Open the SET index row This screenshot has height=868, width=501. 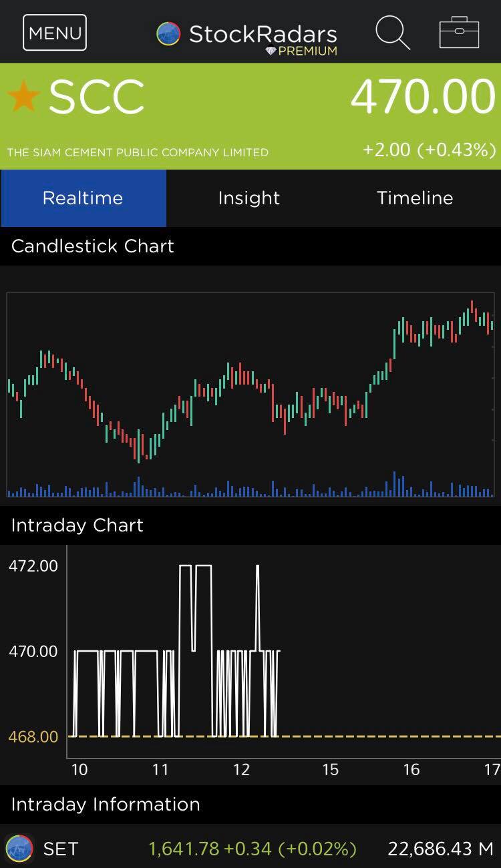coord(251,849)
